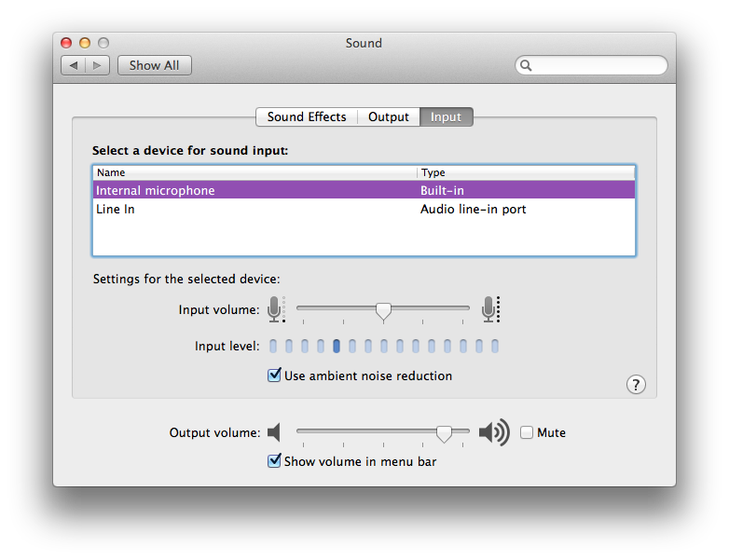Click the Audio line-in port cell
Screen dimensions: 729x560
point(474,209)
